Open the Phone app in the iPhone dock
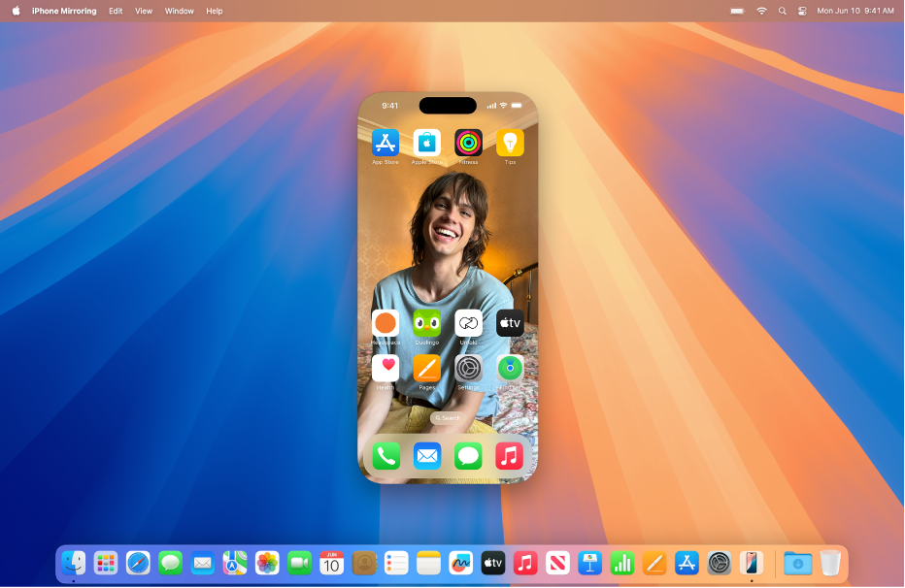The image size is (905, 588). coord(385,455)
